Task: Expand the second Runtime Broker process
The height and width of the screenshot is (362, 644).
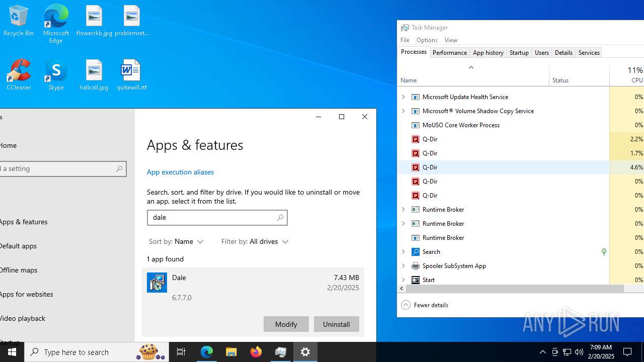Action: click(404, 224)
